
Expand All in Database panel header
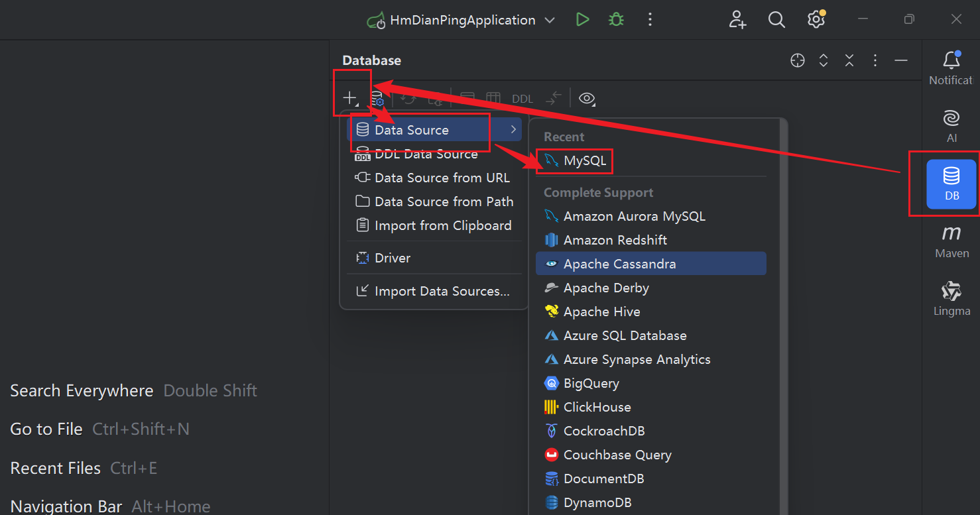tap(824, 61)
